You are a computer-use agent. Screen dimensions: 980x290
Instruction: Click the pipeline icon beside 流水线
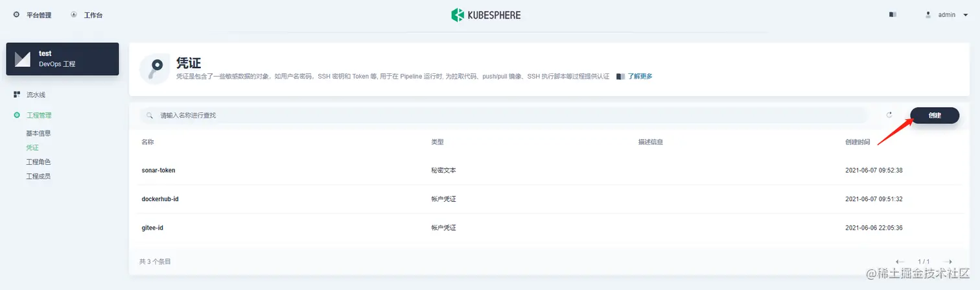[x=17, y=95]
